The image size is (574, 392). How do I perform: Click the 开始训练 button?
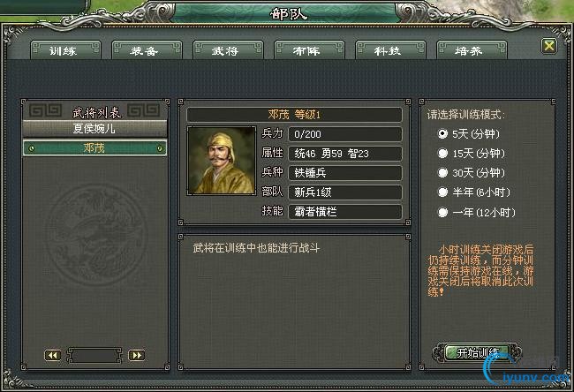pyautogui.click(x=478, y=353)
